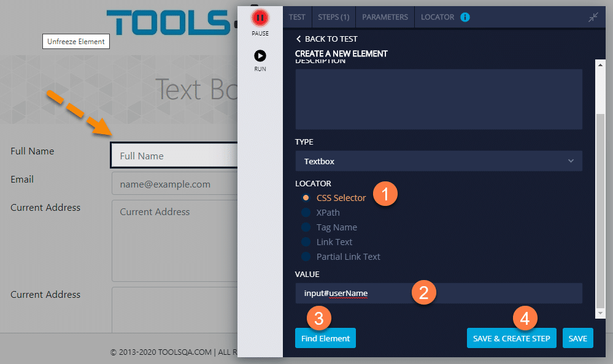613x364 pixels.
Task: Select the Tag Name locator option
Action: point(306,227)
